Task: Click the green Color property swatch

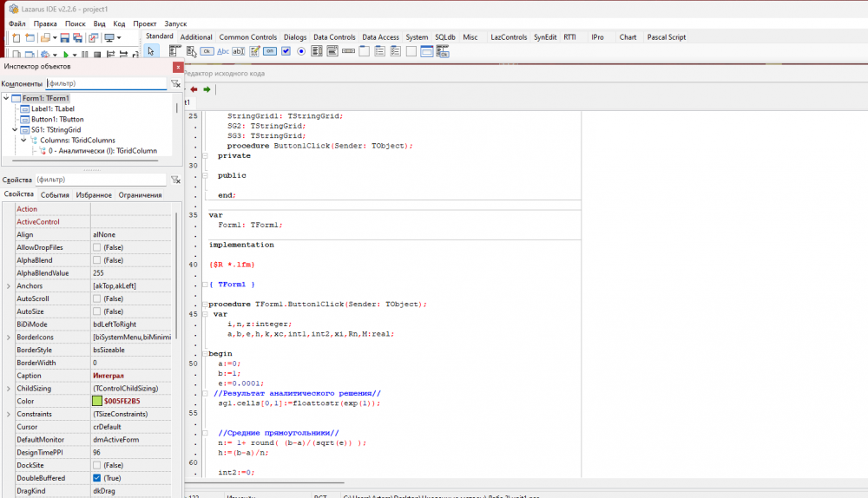Action: click(97, 401)
